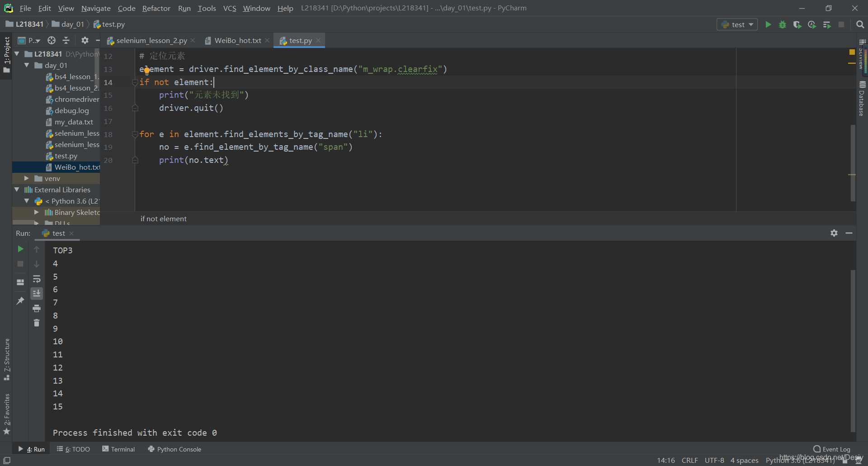Viewport: 868px width, 466px height.
Task: Select debug.log in project tree
Action: click(71, 111)
